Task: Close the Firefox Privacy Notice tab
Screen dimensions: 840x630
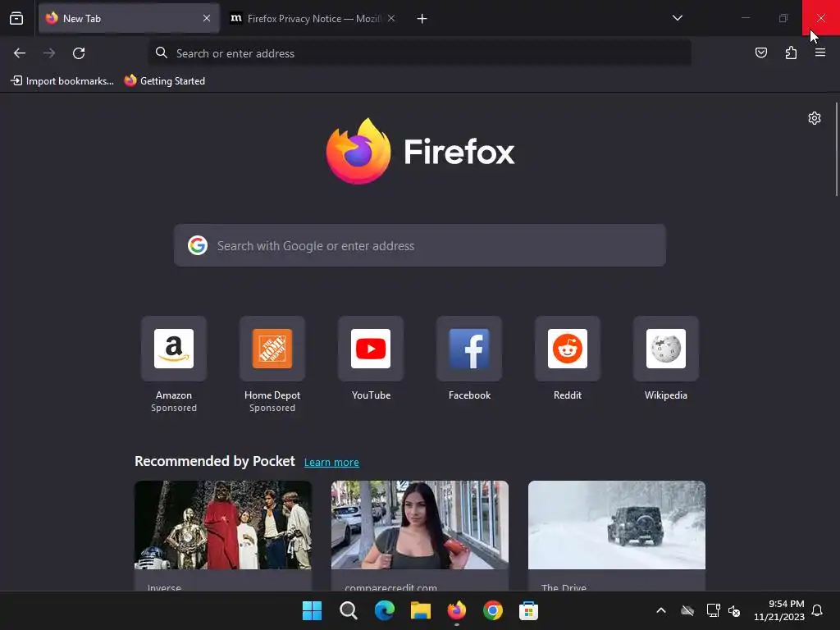Action: [x=391, y=18]
